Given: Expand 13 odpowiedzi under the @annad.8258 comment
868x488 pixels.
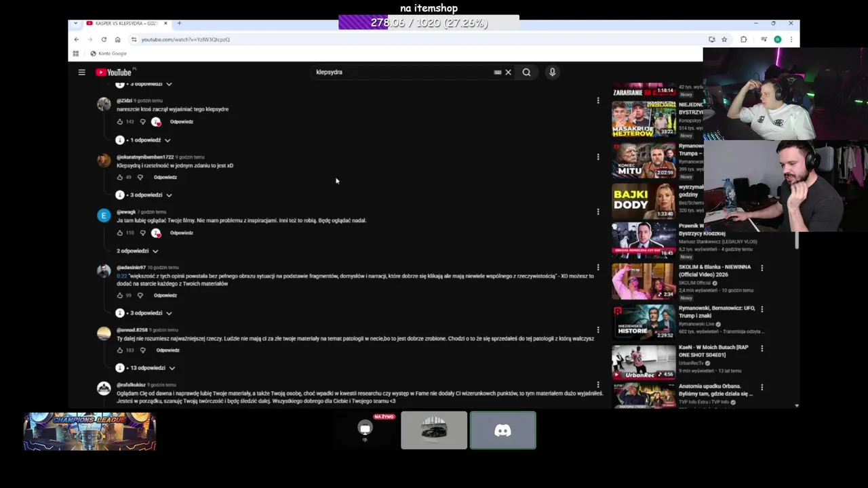Looking at the screenshot, I should click(x=145, y=368).
